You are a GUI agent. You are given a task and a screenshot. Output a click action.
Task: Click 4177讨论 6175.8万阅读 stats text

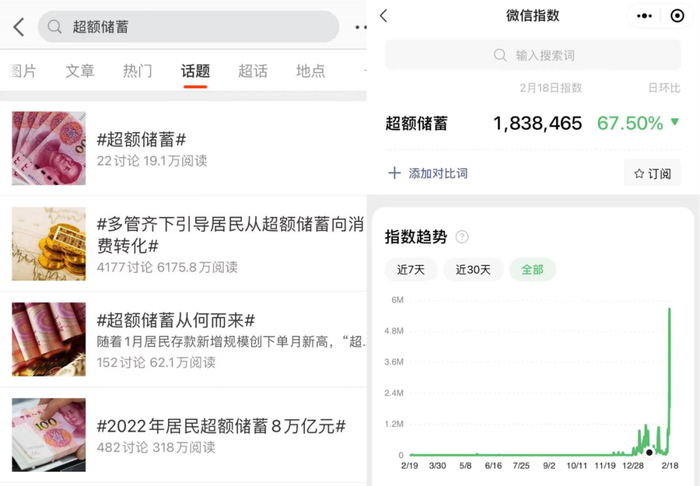tap(167, 267)
